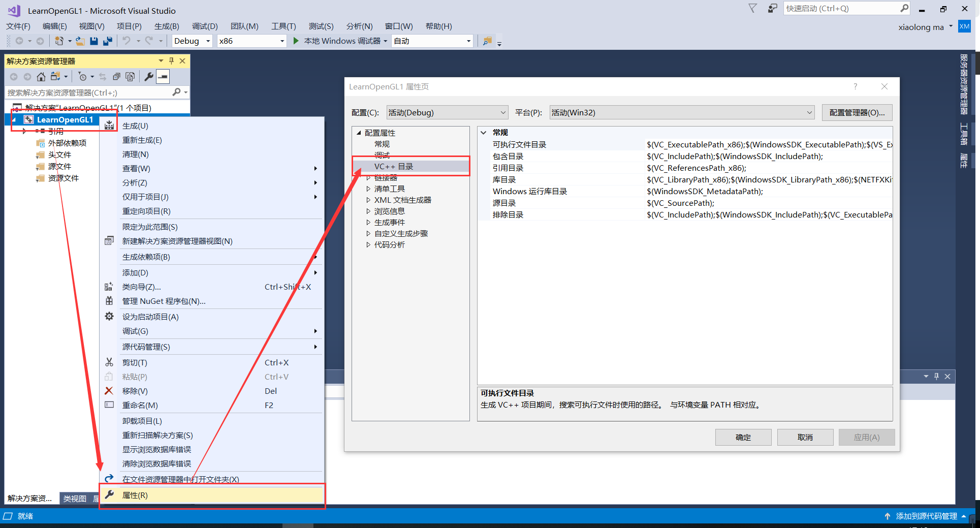Choose 设为启动项目(A) in context menu
The image size is (980, 528).
[212, 317]
